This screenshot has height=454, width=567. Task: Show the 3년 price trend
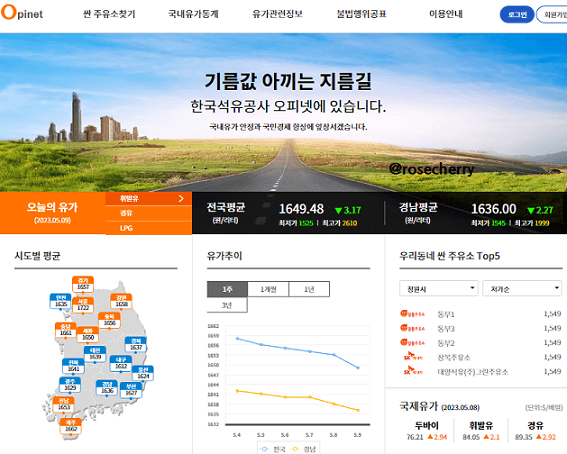coord(227,305)
